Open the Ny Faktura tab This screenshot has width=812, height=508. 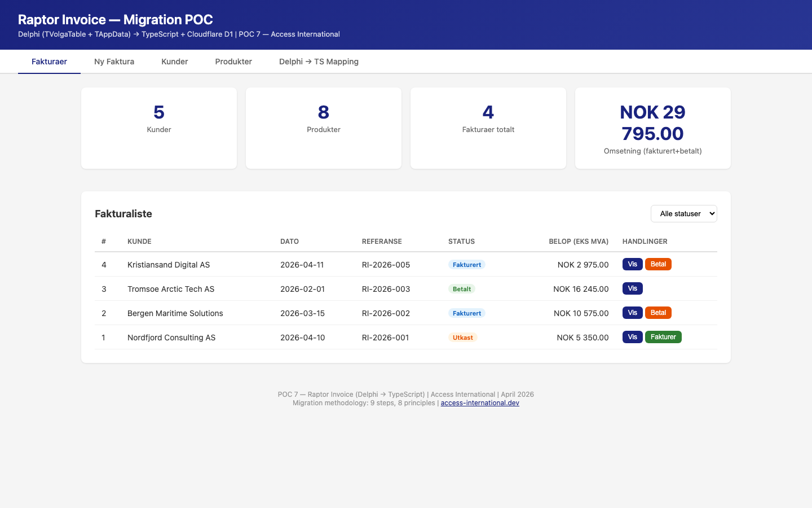pyautogui.click(x=114, y=62)
